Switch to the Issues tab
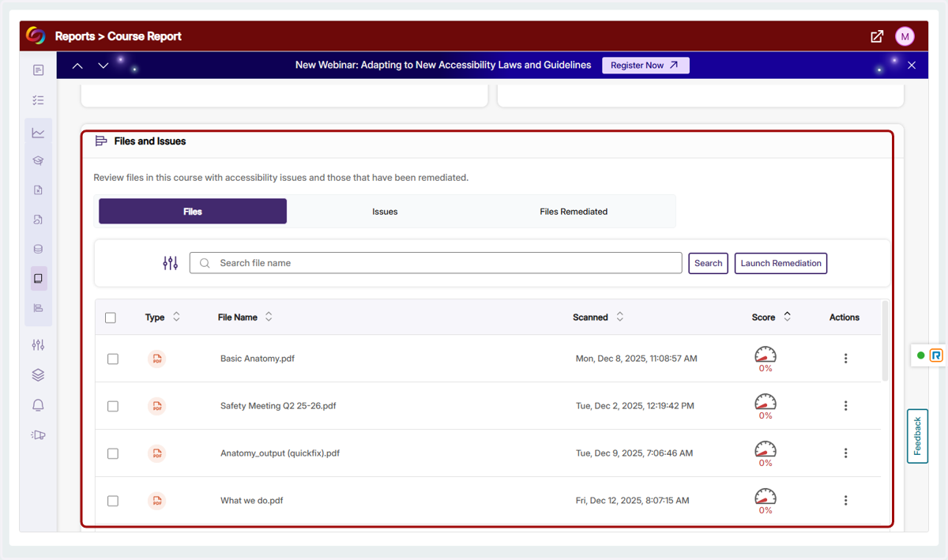The image size is (948, 560). 385,212
